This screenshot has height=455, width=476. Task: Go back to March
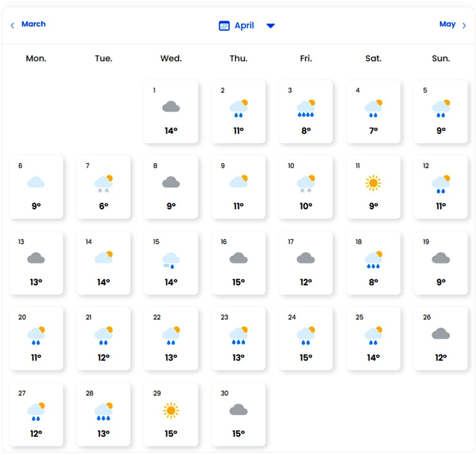point(34,24)
